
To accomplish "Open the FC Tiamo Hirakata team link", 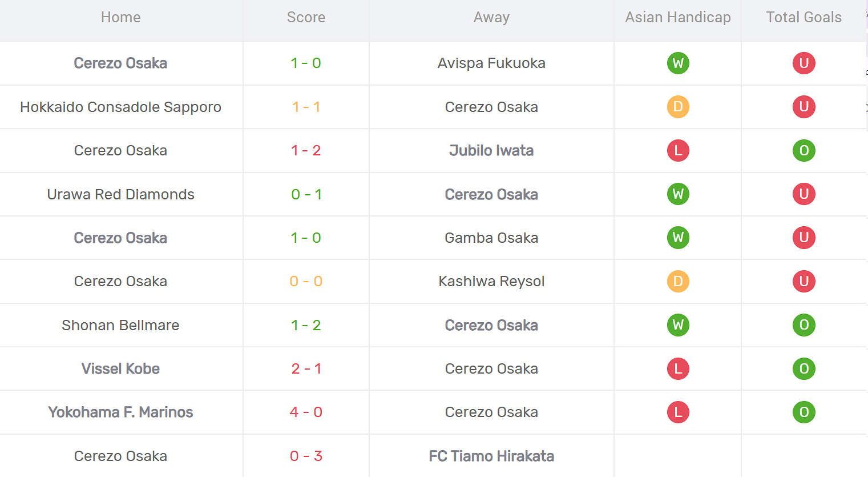I will tap(491, 456).
